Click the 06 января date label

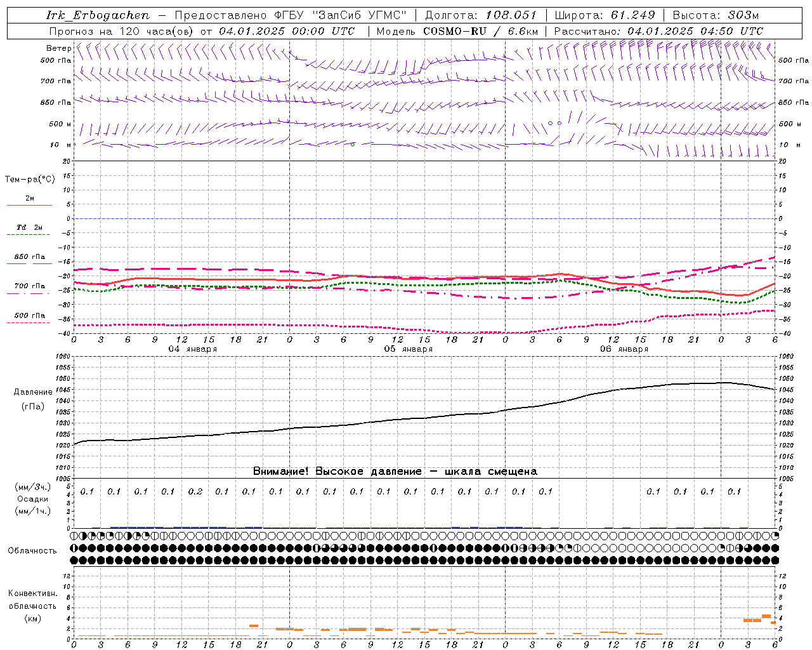(x=624, y=349)
